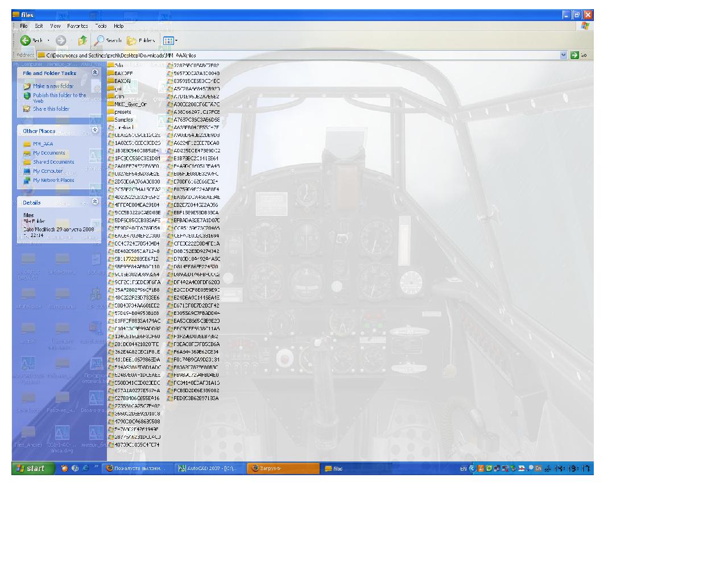Select the file starting with 1FC3CC
This screenshot has height=582, width=728.
(134, 159)
